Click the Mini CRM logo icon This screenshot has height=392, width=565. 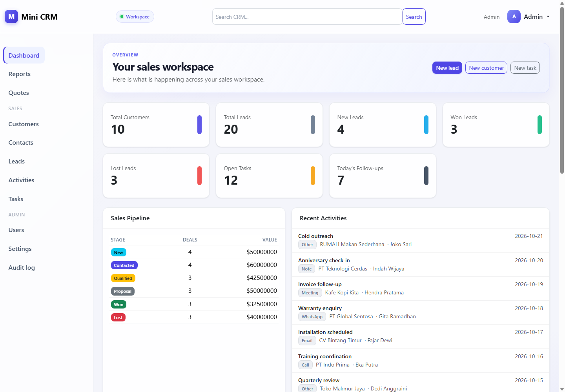tap(11, 16)
